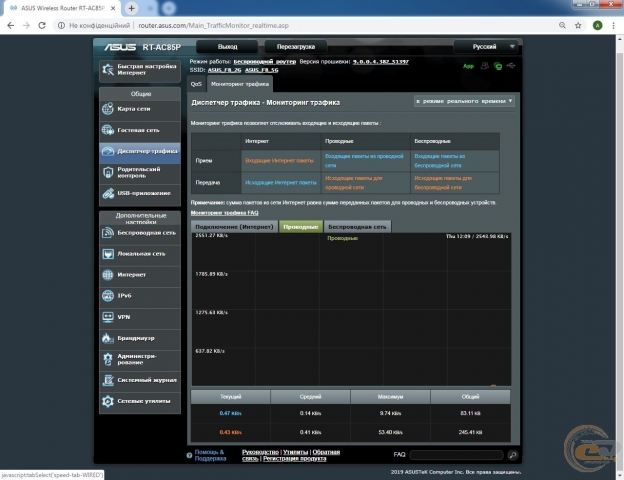The image size is (624, 480).
Task: Click the USB-приложение sidebar icon
Action: 108,193
